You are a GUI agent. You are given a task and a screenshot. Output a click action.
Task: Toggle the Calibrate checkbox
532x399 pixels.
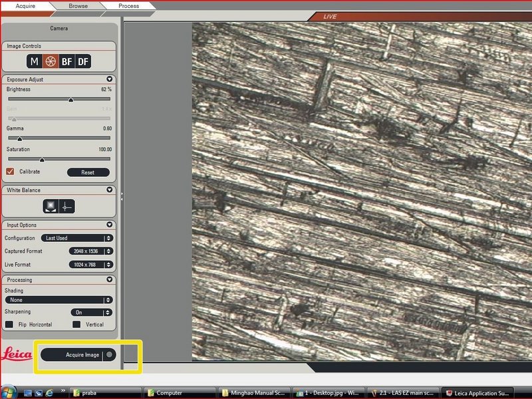(x=10, y=172)
